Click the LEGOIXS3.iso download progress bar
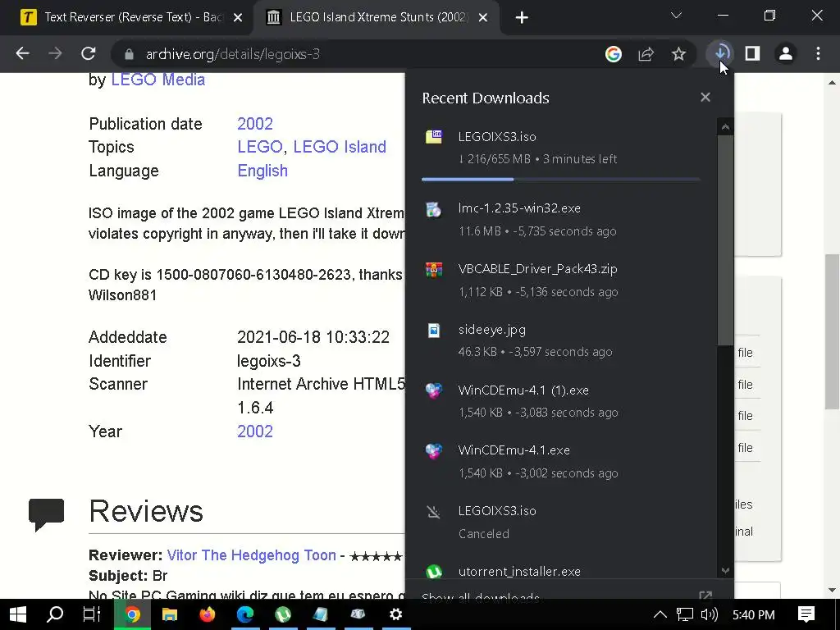The height and width of the screenshot is (630, 840). coord(561,179)
